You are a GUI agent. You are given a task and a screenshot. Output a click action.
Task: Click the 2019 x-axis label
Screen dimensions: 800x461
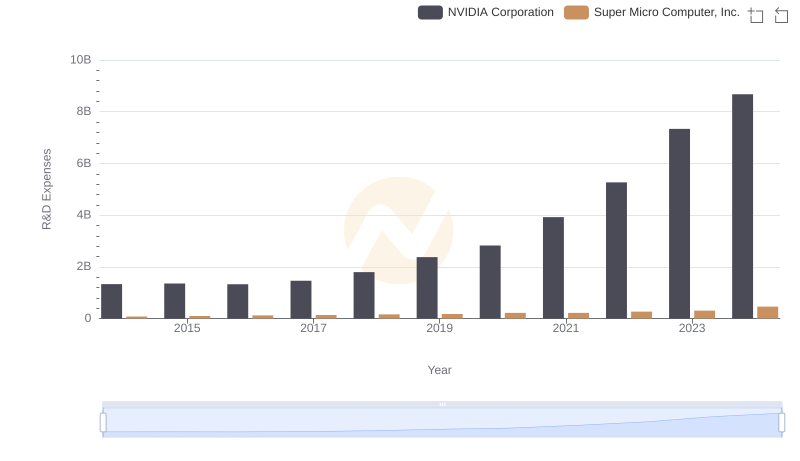[x=439, y=328]
